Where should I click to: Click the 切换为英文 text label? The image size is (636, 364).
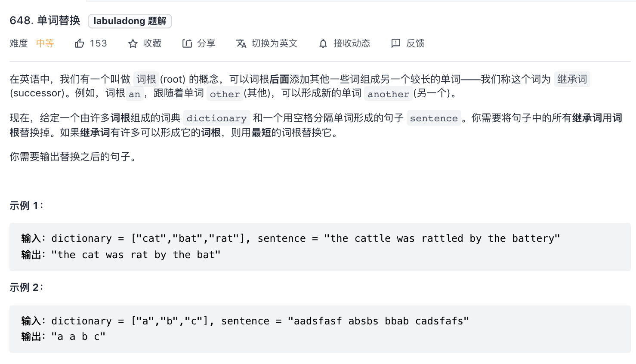[275, 43]
